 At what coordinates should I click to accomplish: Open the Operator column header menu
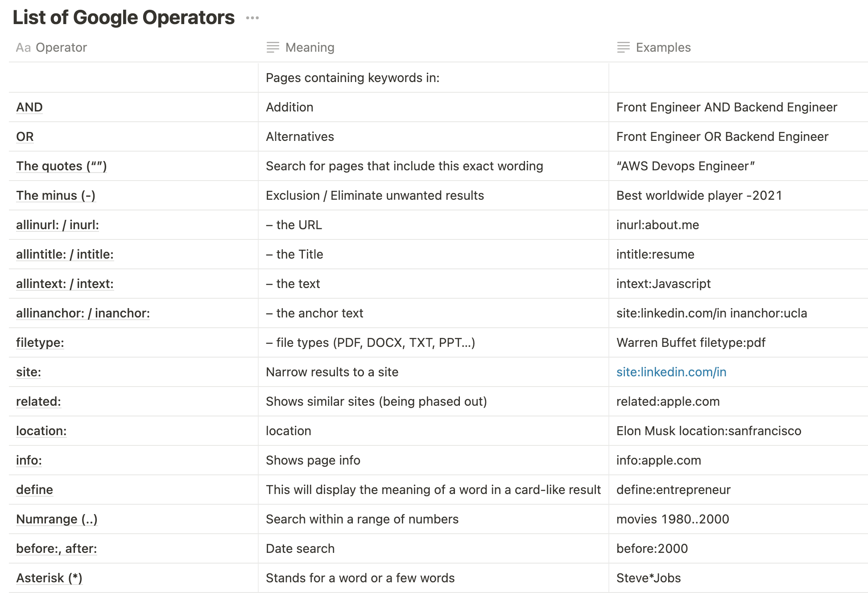click(61, 48)
